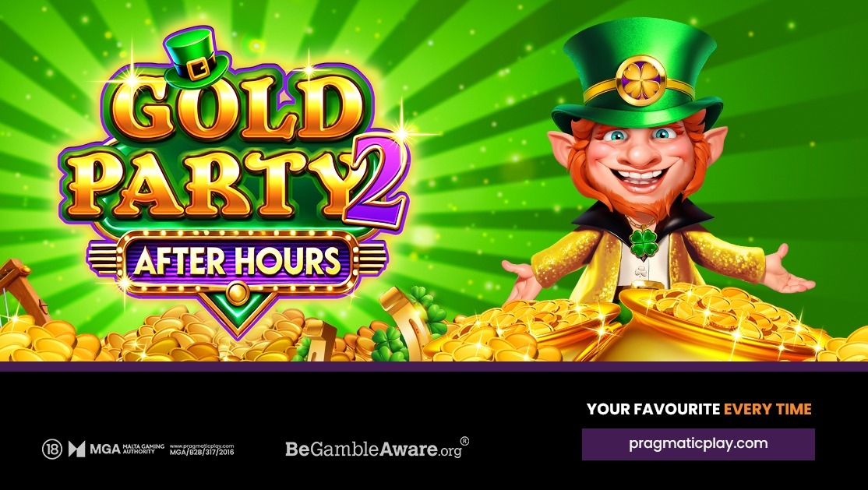This screenshot has height=490, width=868.
Task: Click the green shamrock on leprechaun's collar
Action: [644, 242]
